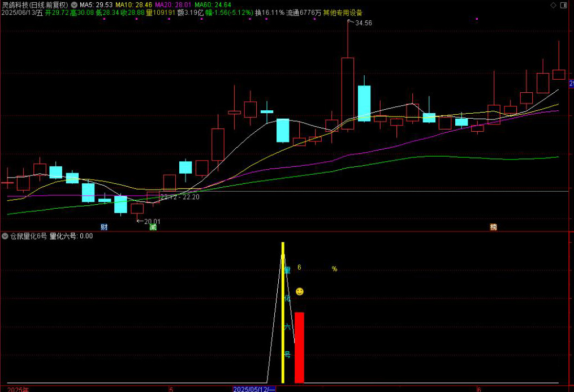Click the yellow % symbol in indicator panel
The height and width of the screenshot is (392, 574).
[334, 269]
